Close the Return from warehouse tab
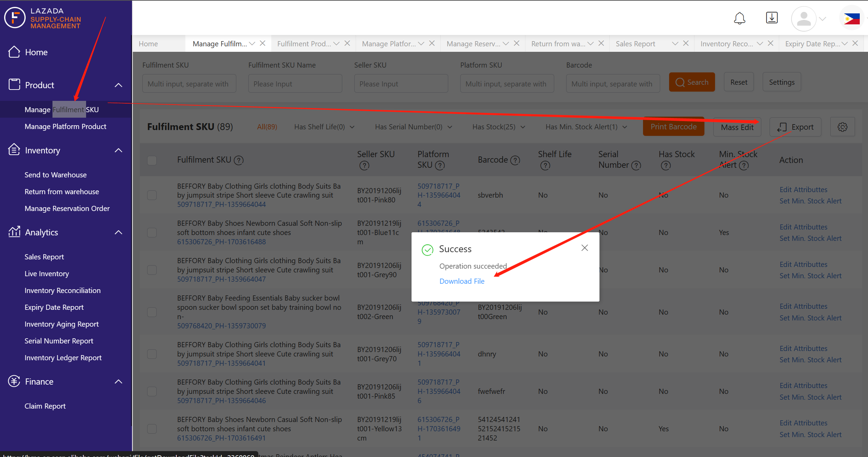868x457 pixels. (601, 43)
